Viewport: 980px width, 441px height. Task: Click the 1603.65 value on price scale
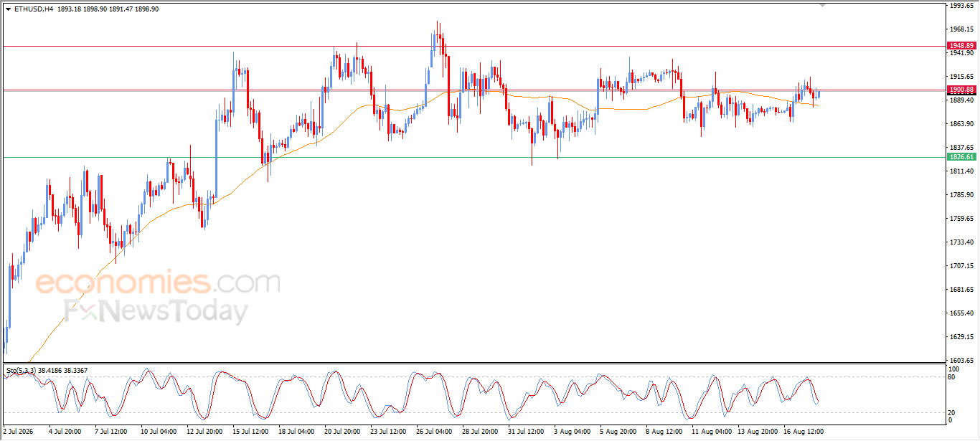(x=961, y=360)
